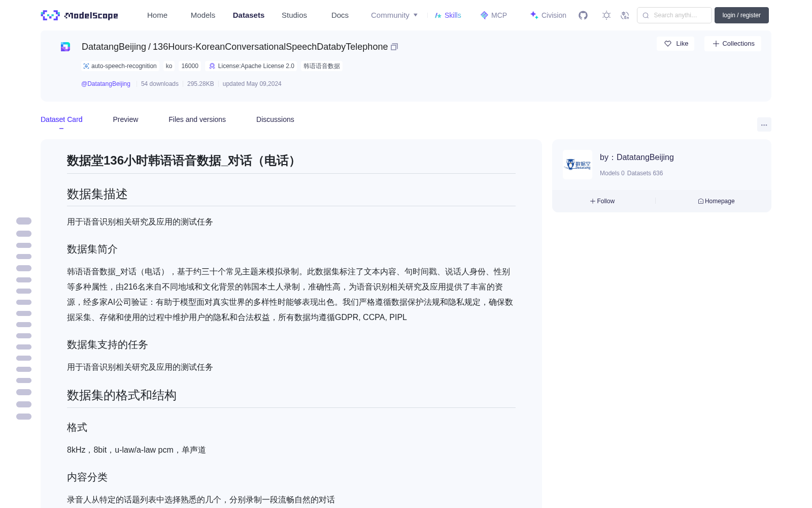Click the auto-speech-recognition tag icon
Image resolution: width=812 pixels, height=508 pixels.
[86, 66]
